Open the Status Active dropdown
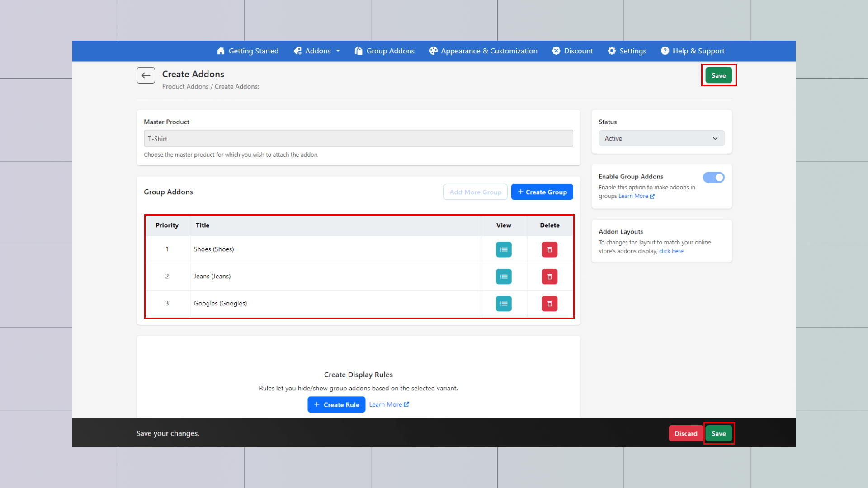This screenshot has height=488, width=868. coord(661,138)
